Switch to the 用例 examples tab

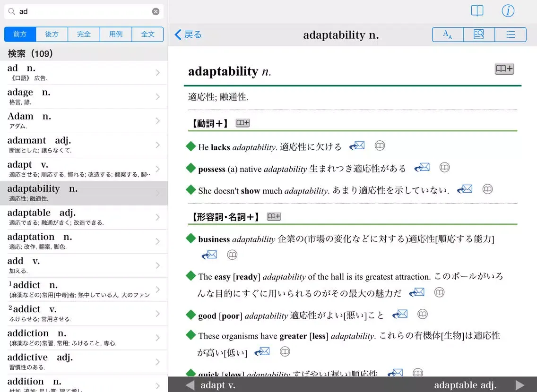tap(116, 34)
